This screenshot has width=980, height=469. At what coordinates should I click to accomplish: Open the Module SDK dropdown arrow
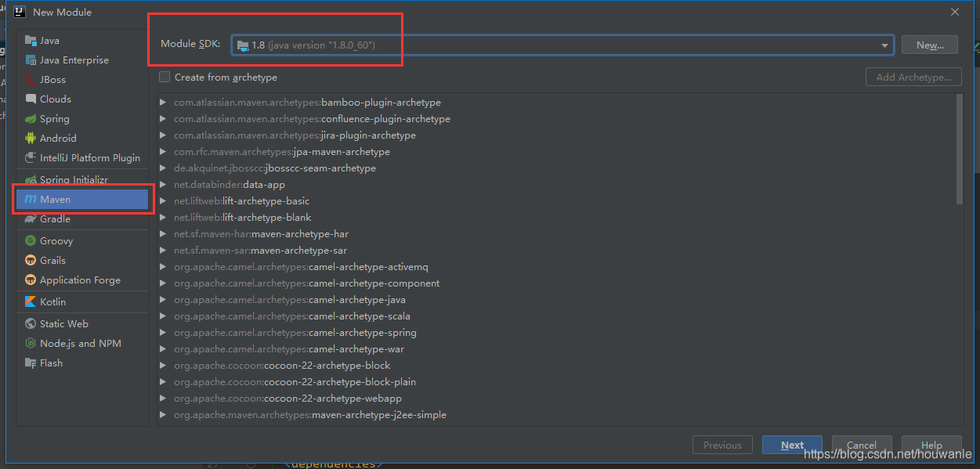point(884,45)
